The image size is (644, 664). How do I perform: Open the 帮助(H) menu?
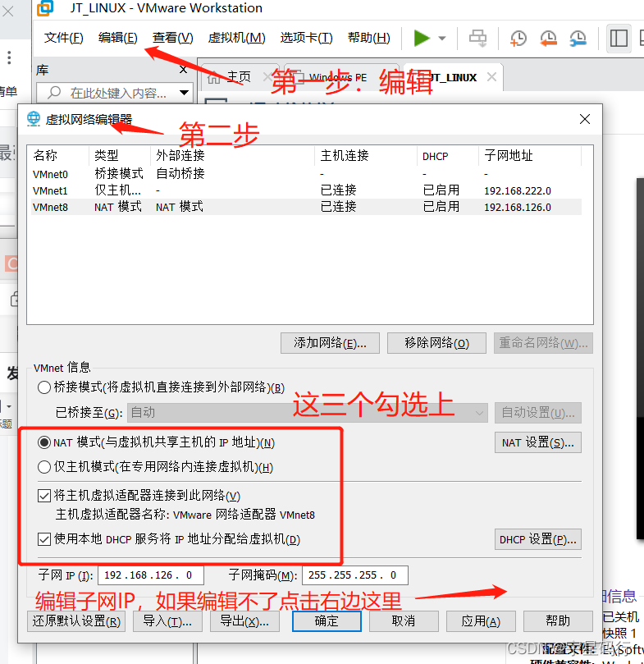pyautogui.click(x=369, y=38)
